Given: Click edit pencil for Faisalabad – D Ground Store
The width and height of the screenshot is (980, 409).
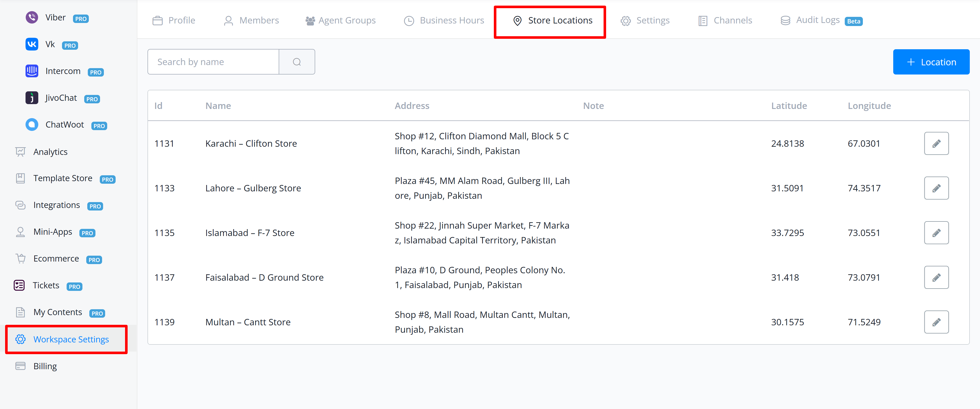Looking at the screenshot, I should 936,277.
